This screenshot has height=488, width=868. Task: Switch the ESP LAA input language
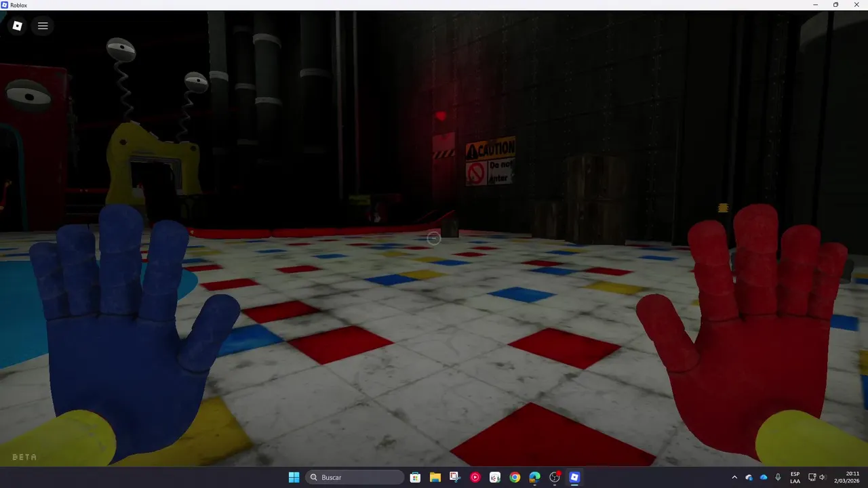pyautogui.click(x=795, y=477)
